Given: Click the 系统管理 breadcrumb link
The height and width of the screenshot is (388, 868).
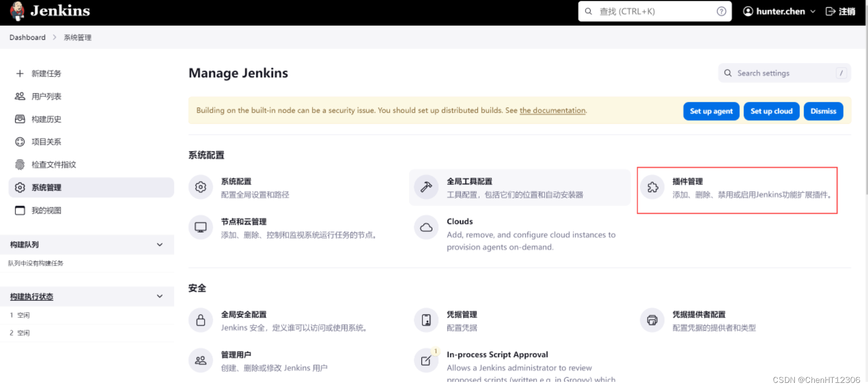Looking at the screenshot, I should (78, 37).
